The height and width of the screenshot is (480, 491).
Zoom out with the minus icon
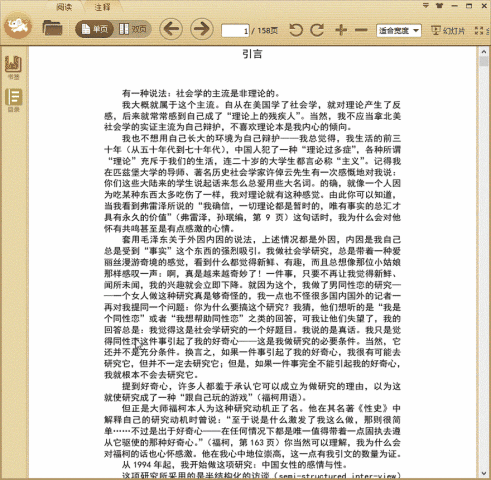tap(361, 30)
